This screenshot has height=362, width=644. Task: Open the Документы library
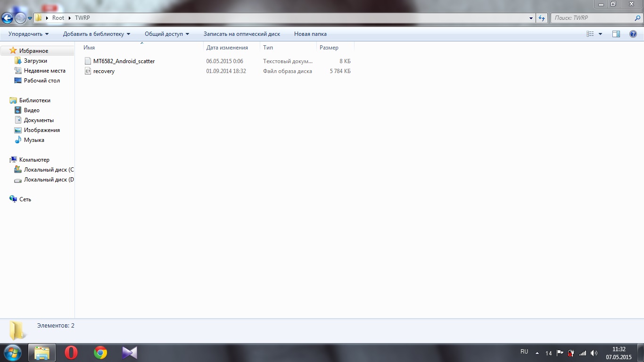click(39, 120)
